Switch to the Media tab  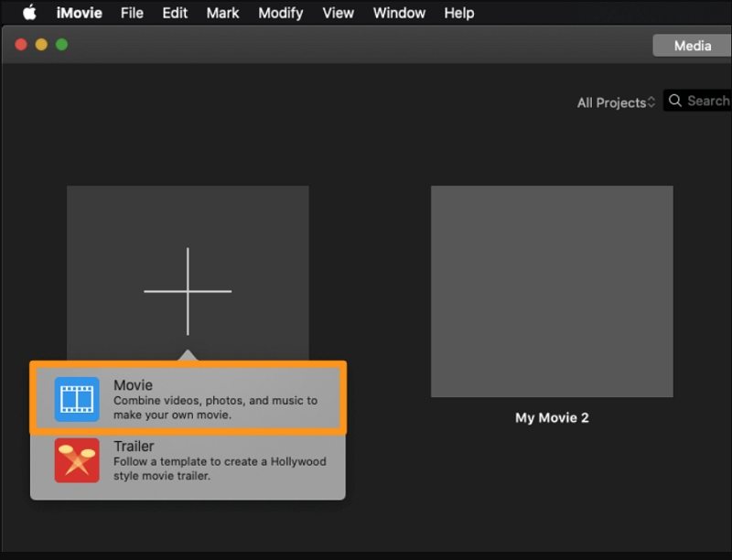[692, 46]
